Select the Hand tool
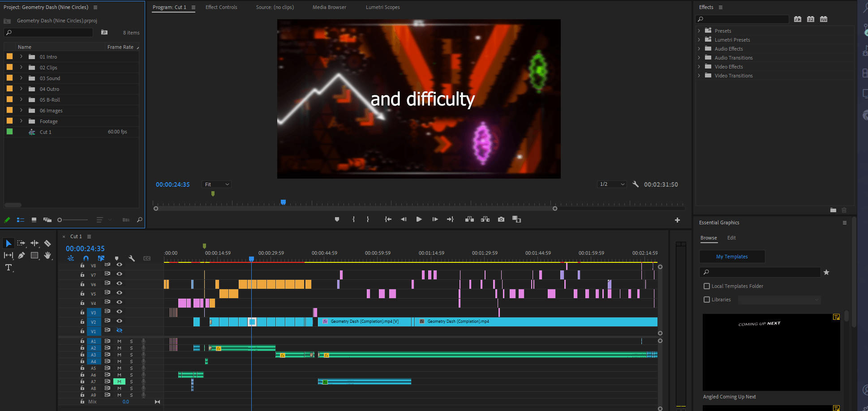 coord(47,255)
